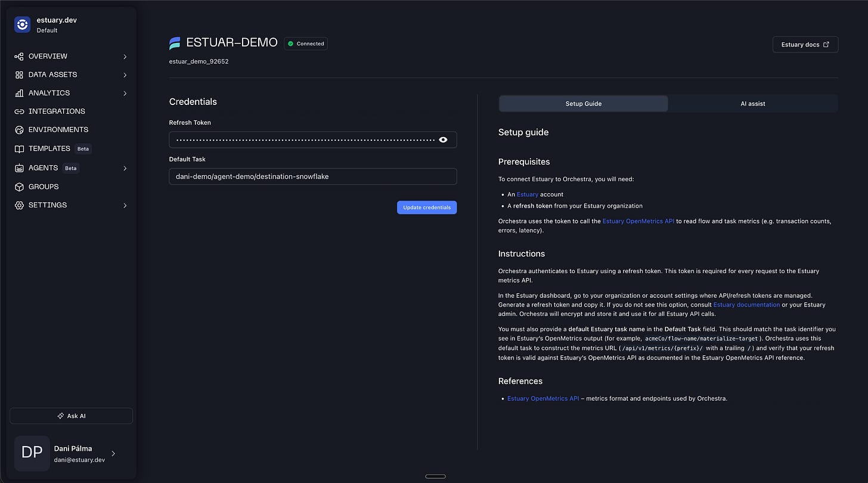
Task: Follow the Estuary account link
Action: pyautogui.click(x=528, y=194)
